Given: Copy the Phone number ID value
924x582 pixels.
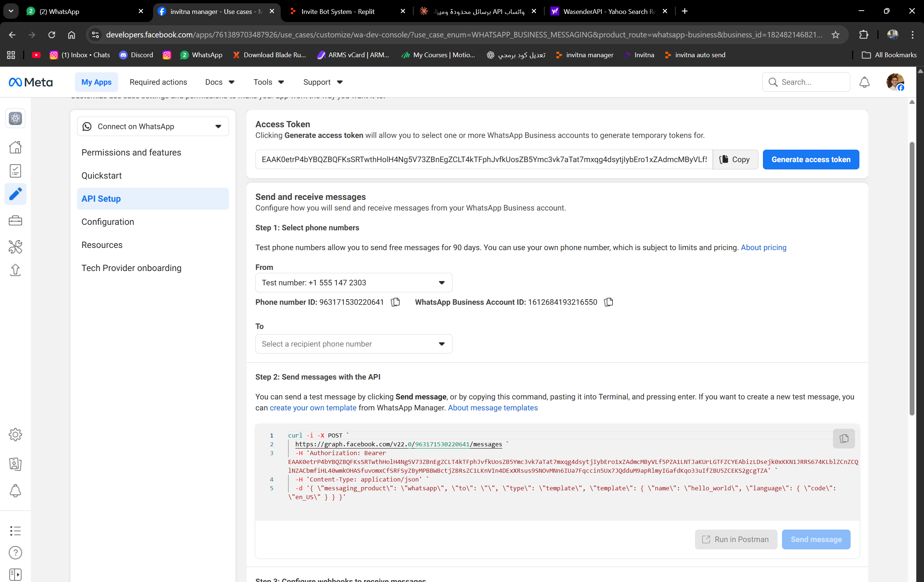Looking at the screenshot, I should tap(395, 302).
